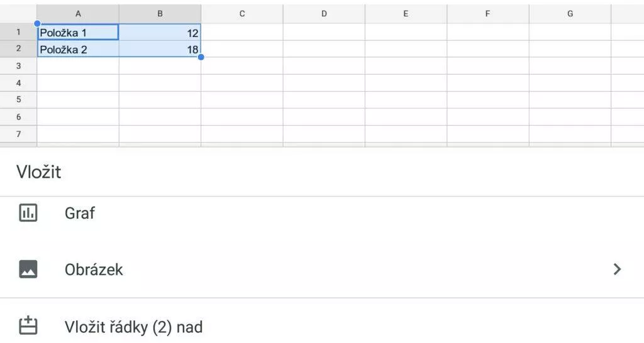The height and width of the screenshot is (343, 644).
Task: Click the insert rows above icon
Action: click(x=28, y=326)
